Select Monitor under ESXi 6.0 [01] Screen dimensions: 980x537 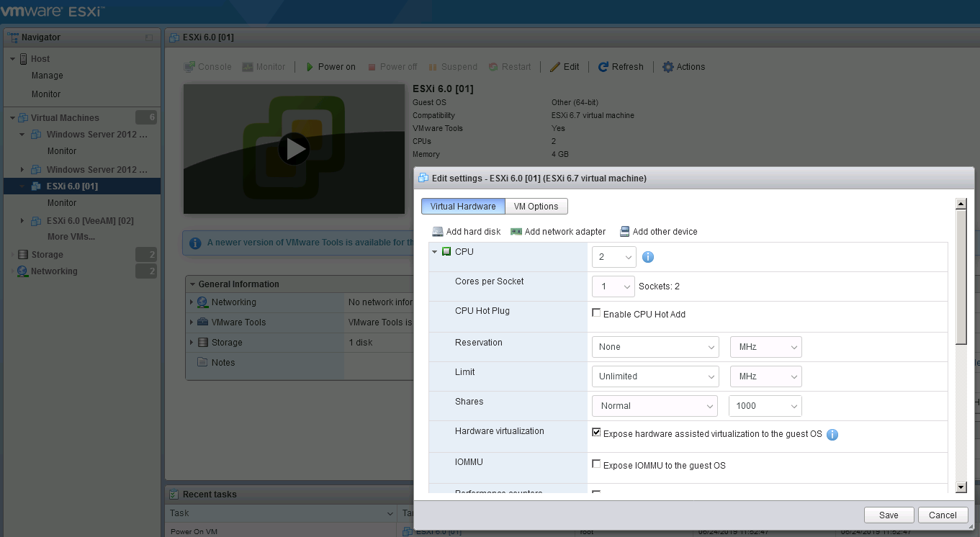[x=62, y=203]
